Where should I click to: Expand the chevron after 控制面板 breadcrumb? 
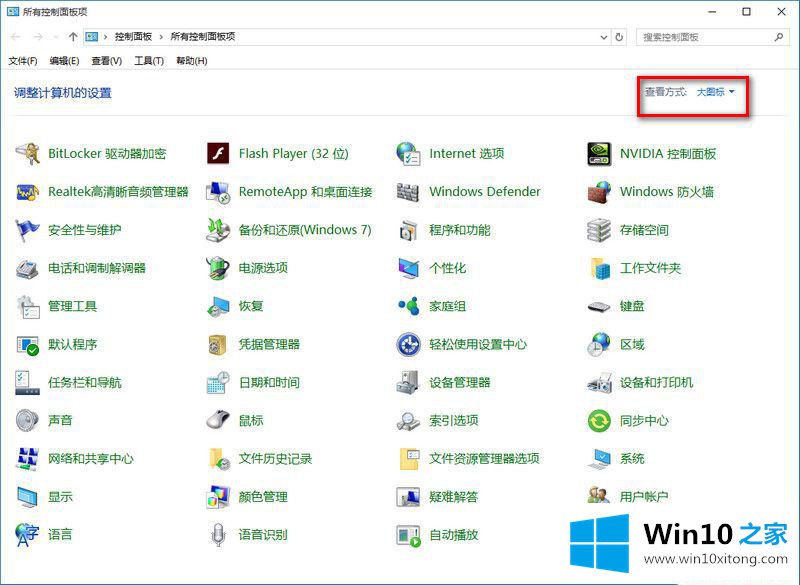pos(161,37)
